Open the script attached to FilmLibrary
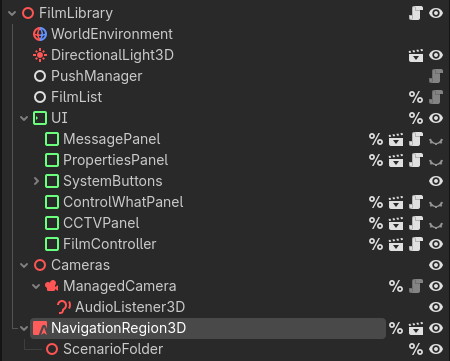This screenshot has height=361, width=450. click(x=416, y=13)
